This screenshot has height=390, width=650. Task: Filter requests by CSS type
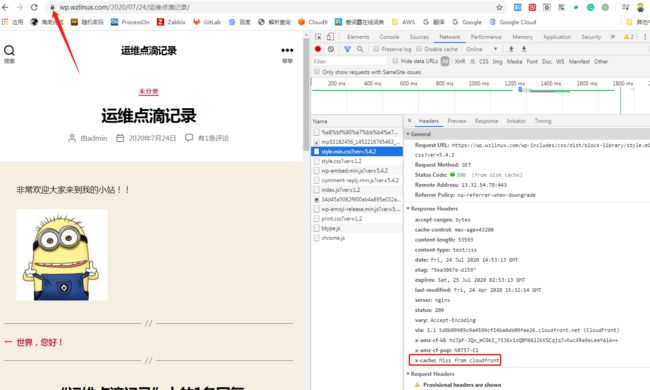pos(483,61)
